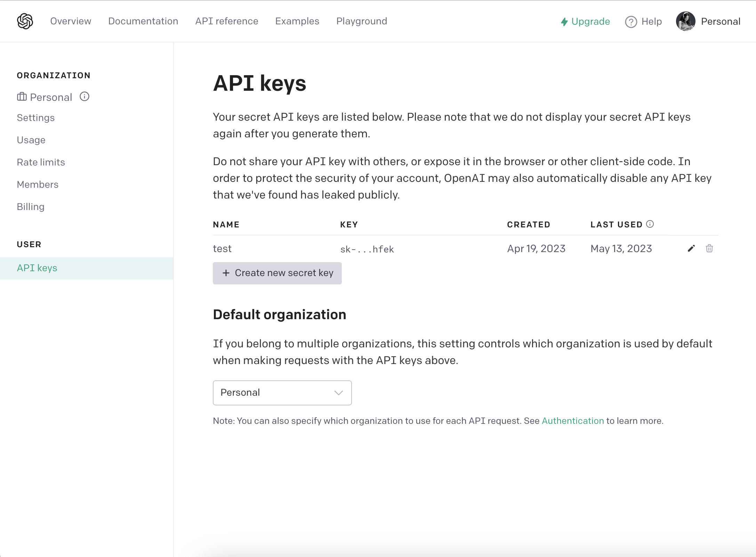This screenshot has width=756, height=557.
Task: Click the info icon next to Last Used
Action: click(x=650, y=224)
